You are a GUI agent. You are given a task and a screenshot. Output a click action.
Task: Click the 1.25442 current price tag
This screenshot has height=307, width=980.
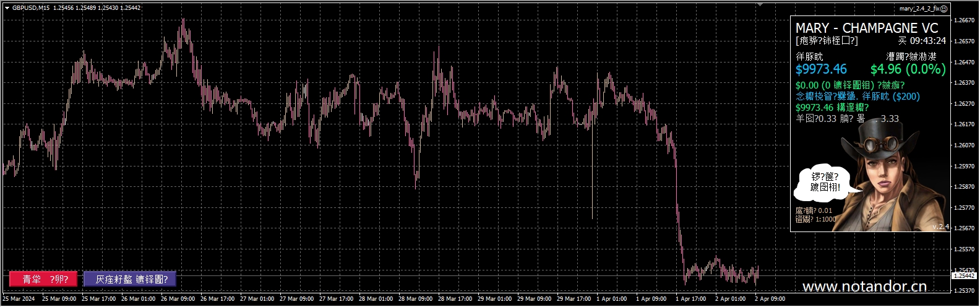coord(965,275)
